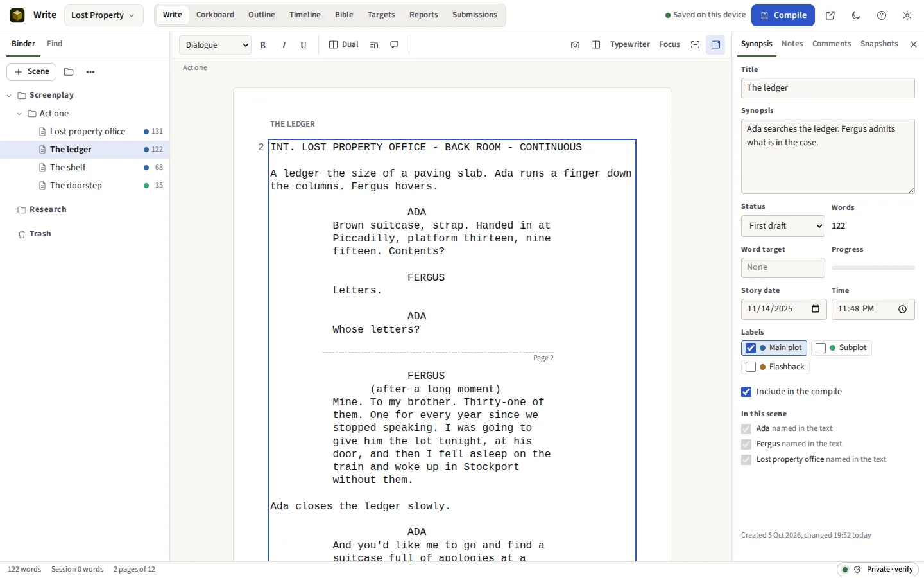Collapse the Act one folder chevron
The width and height of the screenshot is (924, 578).
19,114
